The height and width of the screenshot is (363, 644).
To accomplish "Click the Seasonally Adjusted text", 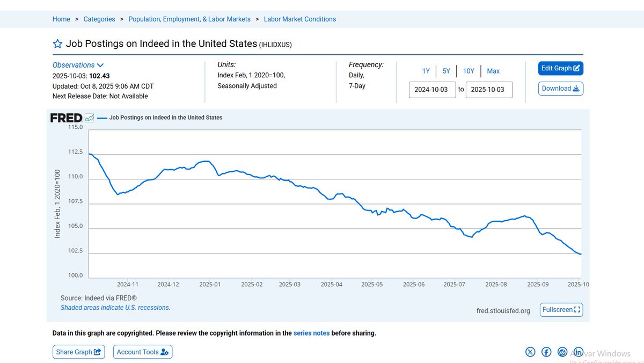I will pos(247,86).
